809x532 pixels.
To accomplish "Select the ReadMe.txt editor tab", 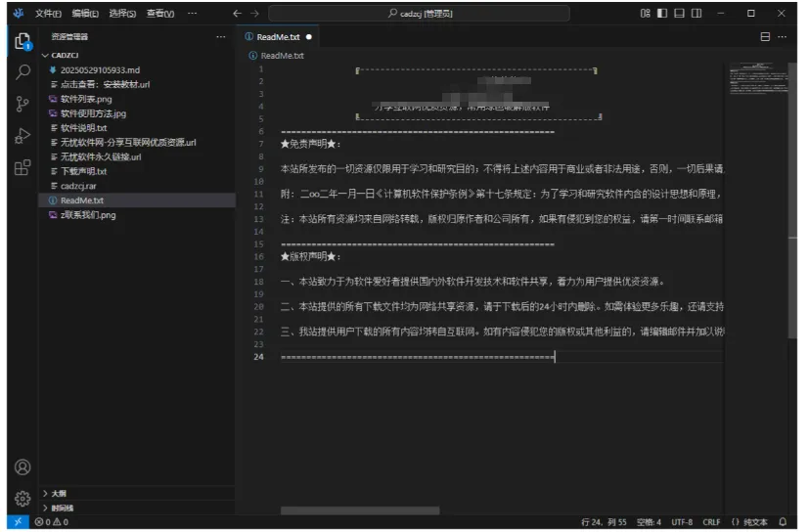I will (x=279, y=36).
